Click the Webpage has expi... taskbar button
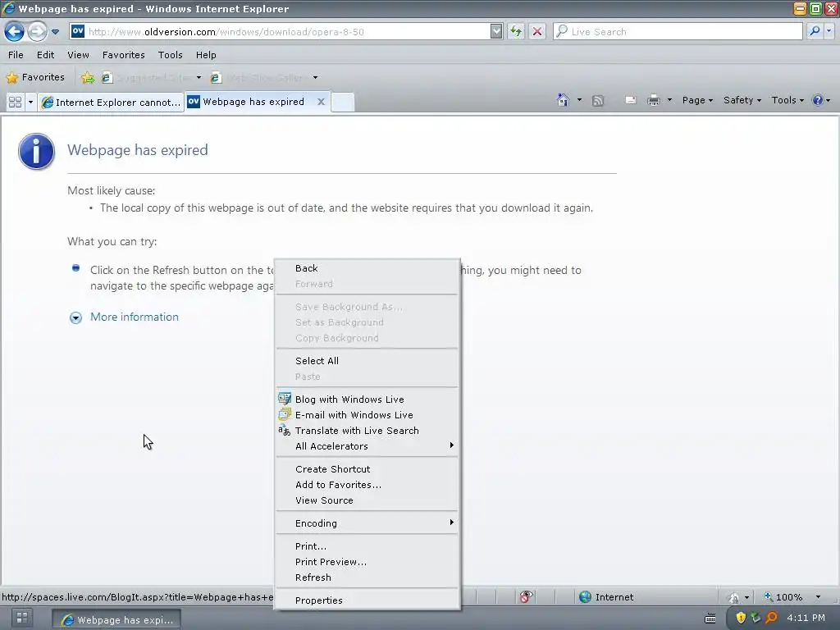This screenshot has height=630, width=840. [x=116, y=620]
